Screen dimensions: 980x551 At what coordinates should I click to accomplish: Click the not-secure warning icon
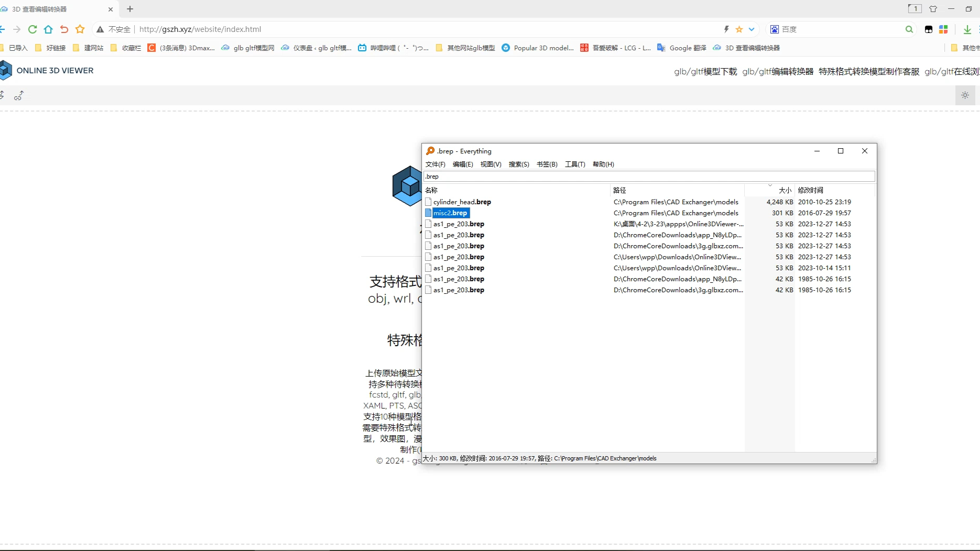pyautogui.click(x=100, y=29)
